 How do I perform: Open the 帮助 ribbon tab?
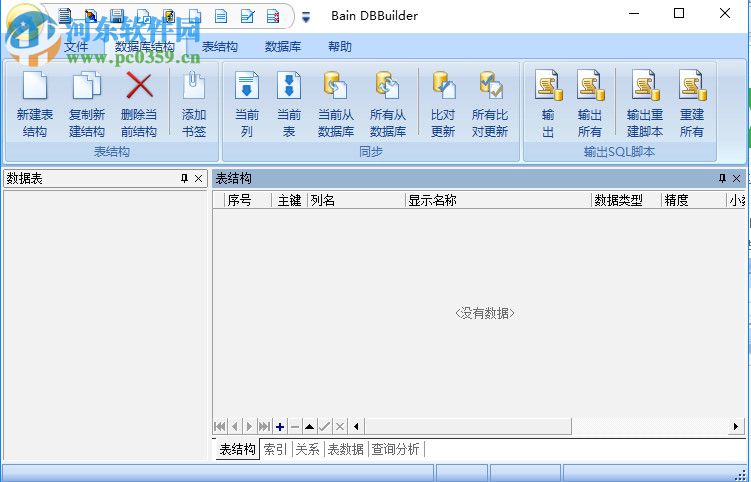click(x=340, y=46)
